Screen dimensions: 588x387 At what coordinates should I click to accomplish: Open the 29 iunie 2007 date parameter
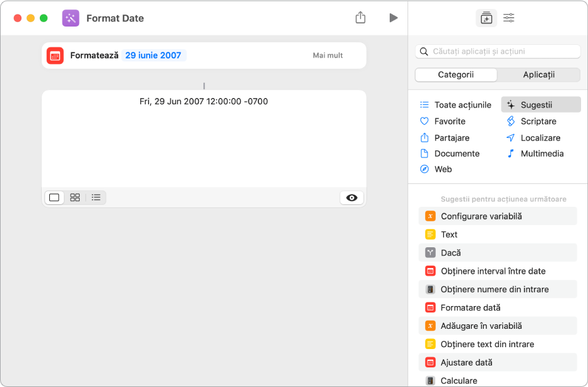coord(153,56)
